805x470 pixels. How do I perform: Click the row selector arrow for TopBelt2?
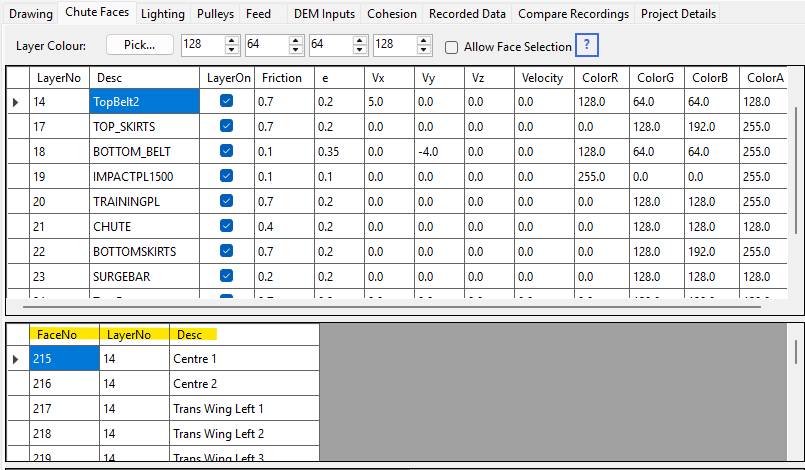pyautogui.click(x=17, y=102)
